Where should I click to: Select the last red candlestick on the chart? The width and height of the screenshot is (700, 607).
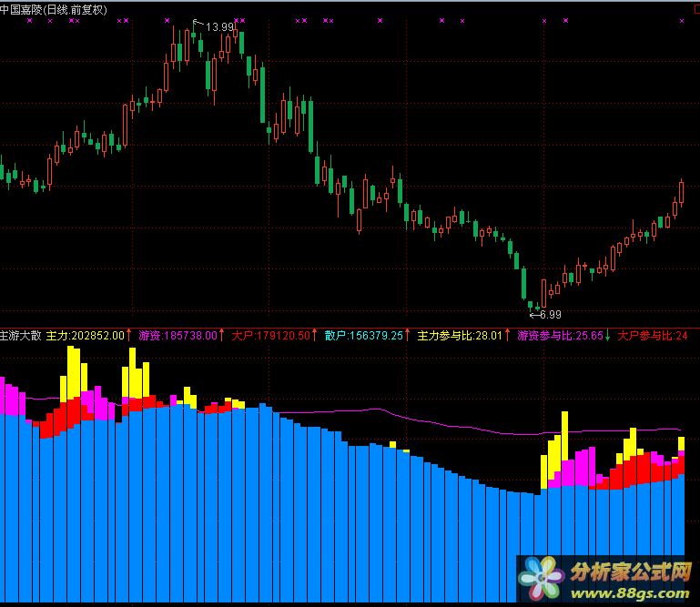(681, 193)
